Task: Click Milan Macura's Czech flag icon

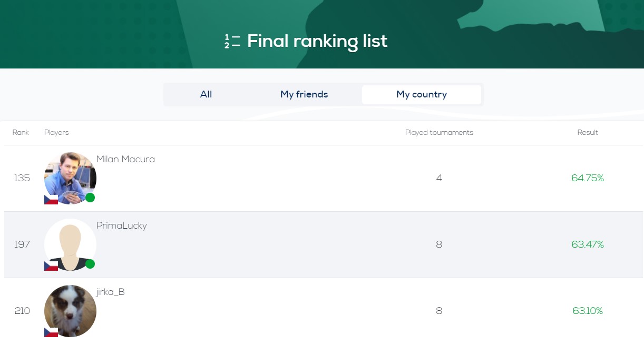Action: click(51, 200)
